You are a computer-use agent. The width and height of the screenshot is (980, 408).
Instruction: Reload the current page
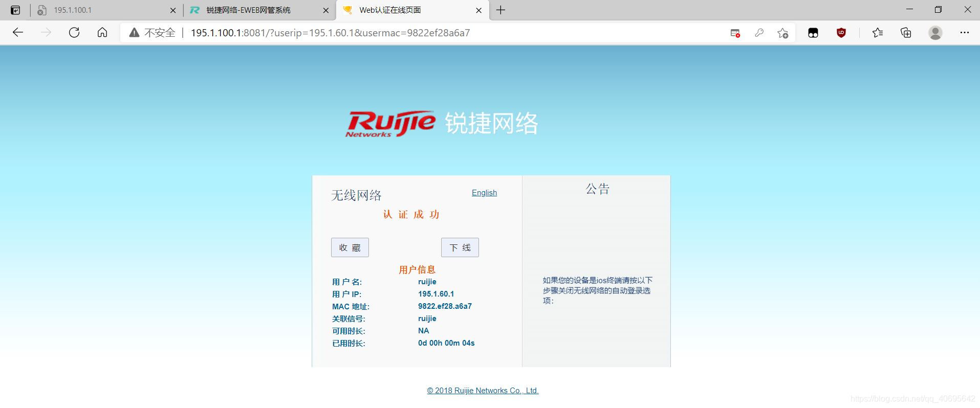(74, 33)
